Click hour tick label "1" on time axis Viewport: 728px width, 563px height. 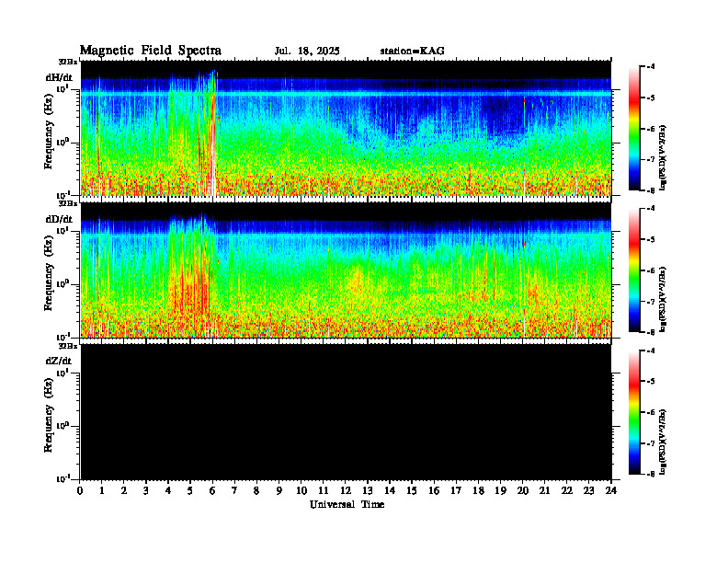(x=102, y=491)
